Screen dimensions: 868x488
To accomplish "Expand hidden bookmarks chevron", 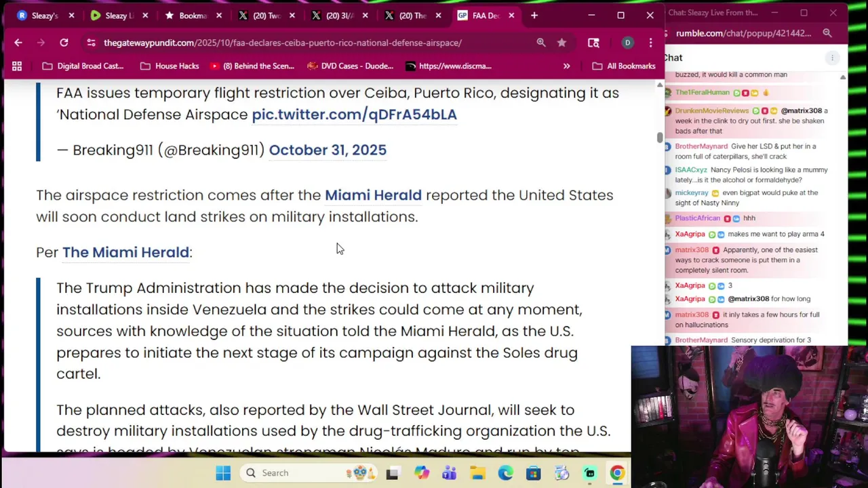I will point(566,66).
